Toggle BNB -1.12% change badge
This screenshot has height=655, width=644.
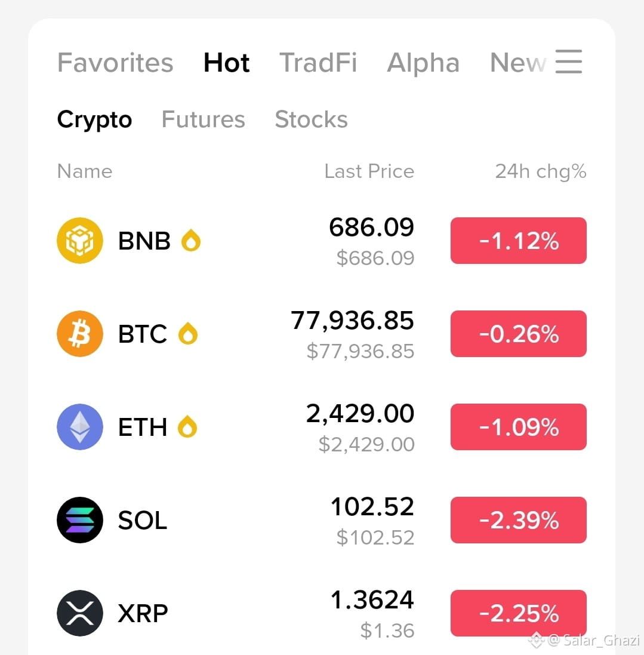coord(518,241)
